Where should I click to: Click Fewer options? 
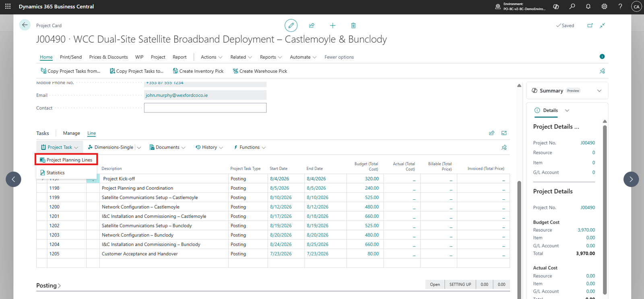click(x=339, y=57)
